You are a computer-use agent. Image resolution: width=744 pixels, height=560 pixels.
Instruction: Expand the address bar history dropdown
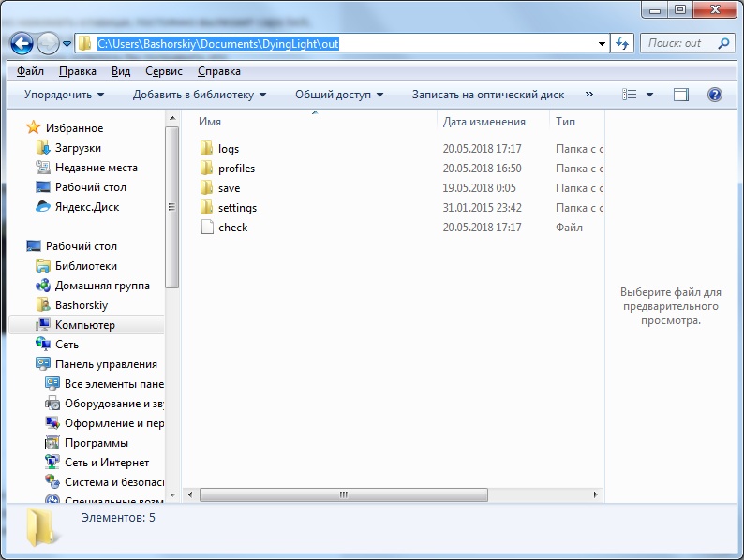[603, 43]
